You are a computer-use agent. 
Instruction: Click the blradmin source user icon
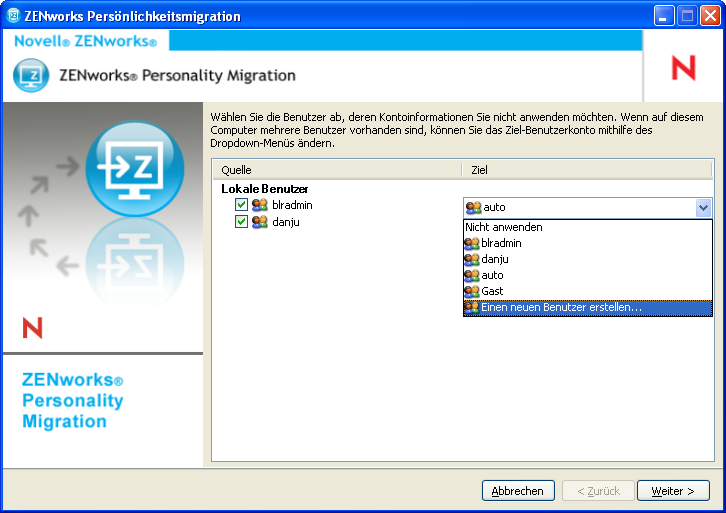[x=260, y=205]
